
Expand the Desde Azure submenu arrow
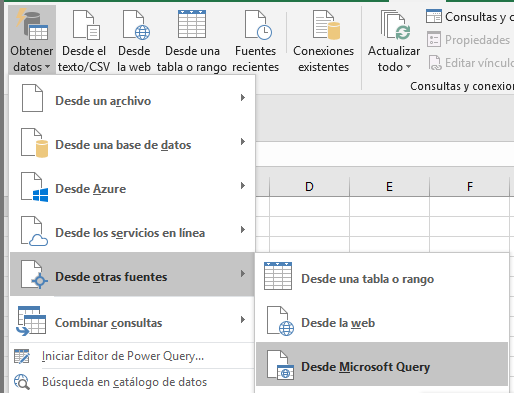(x=243, y=186)
